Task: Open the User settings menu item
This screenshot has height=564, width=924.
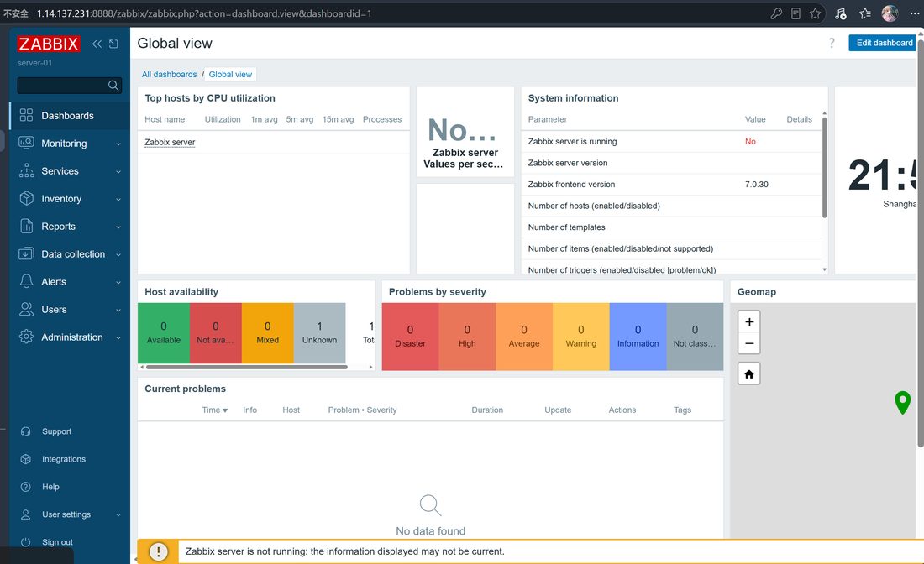Action: 70,514
